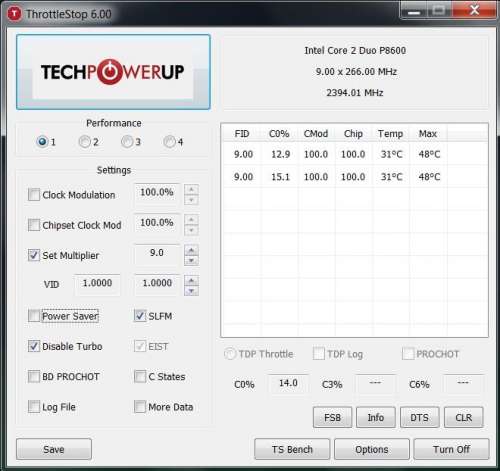Click the DTS button
This screenshot has height=471, width=500.
click(419, 417)
